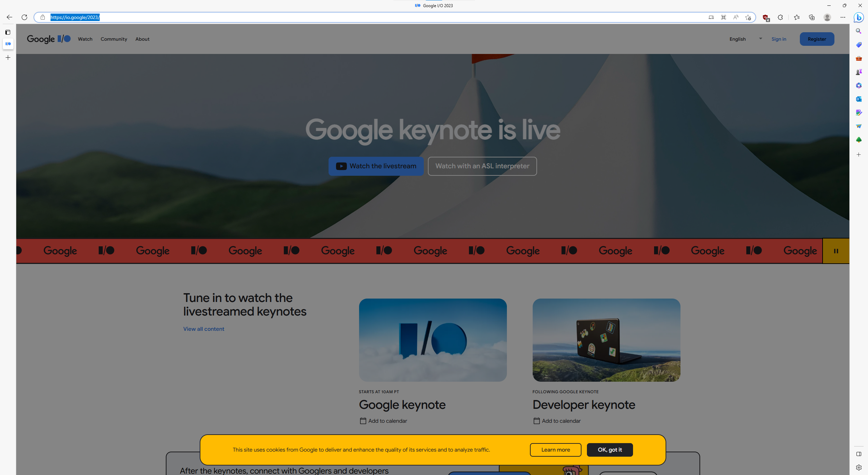The width and height of the screenshot is (868, 475).
Task: Open green tree E-tree sidebar app
Action: pos(859,140)
